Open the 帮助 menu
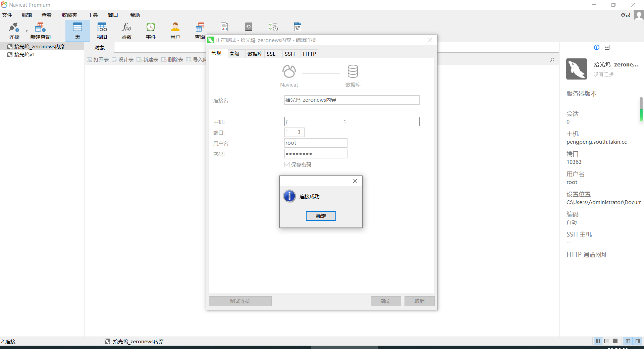This screenshot has width=644, height=349. pyautogui.click(x=135, y=15)
